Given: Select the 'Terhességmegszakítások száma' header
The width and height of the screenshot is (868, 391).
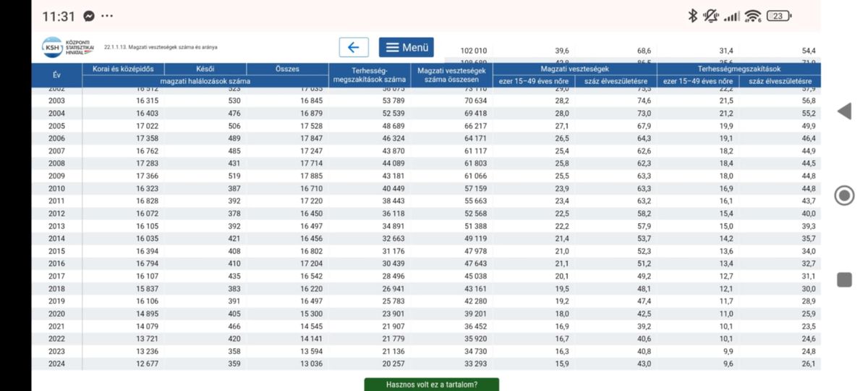Looking at the screenshot, I should point(369,75).
